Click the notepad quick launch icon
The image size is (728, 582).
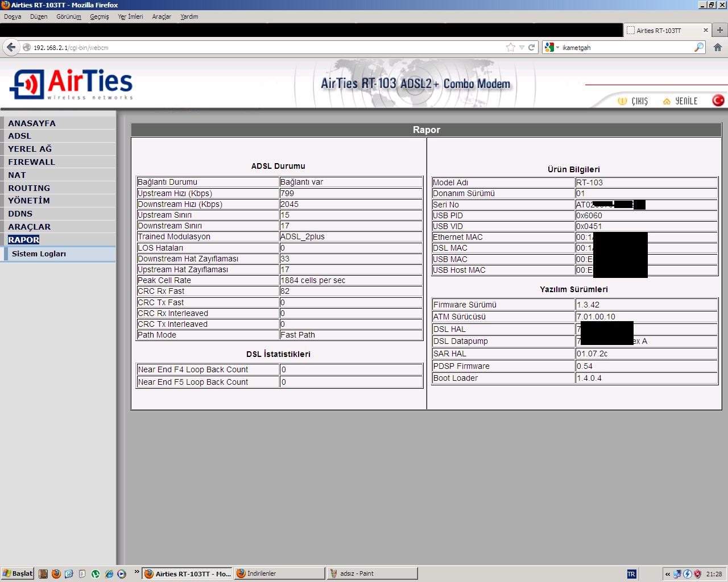(x=82, y=574)
